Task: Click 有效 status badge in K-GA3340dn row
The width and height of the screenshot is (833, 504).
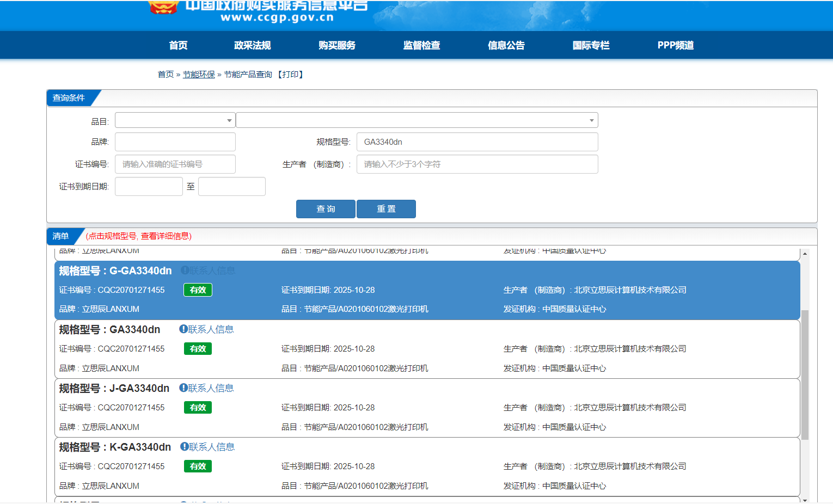Action: pyautogui.click(x=198, y=466)
